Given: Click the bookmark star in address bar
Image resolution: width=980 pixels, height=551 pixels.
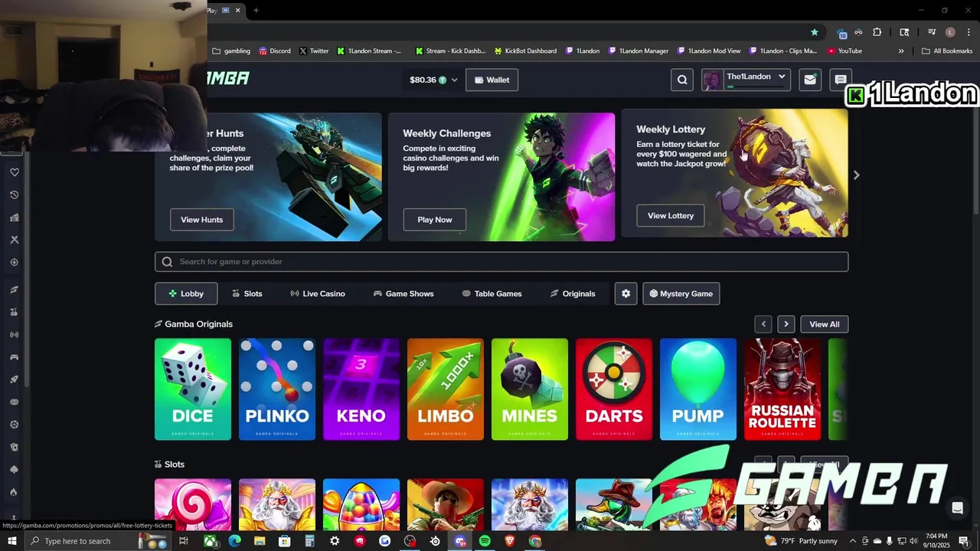Looking at the screenshot, I should (815, 32).
